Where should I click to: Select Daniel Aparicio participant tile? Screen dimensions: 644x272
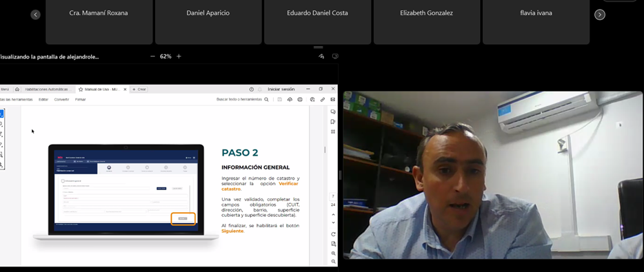(x=208, y=22)
